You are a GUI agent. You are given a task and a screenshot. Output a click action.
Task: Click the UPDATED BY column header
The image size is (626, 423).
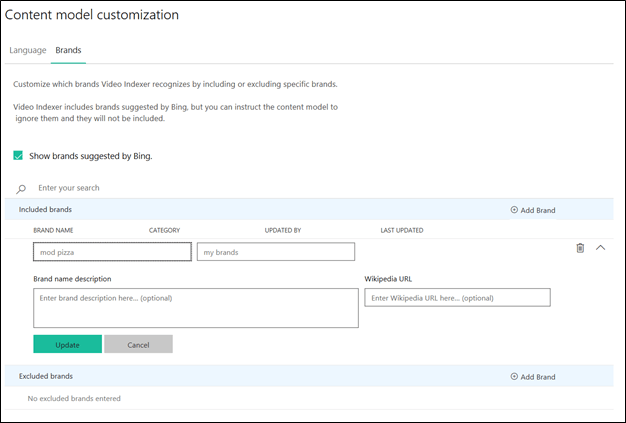point(283,230)
